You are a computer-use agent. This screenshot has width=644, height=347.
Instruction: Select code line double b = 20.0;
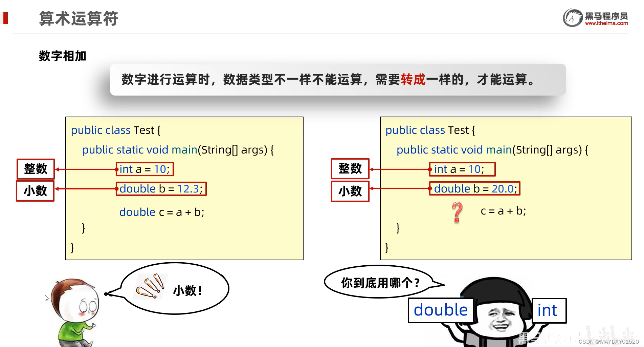coord(475,189)
